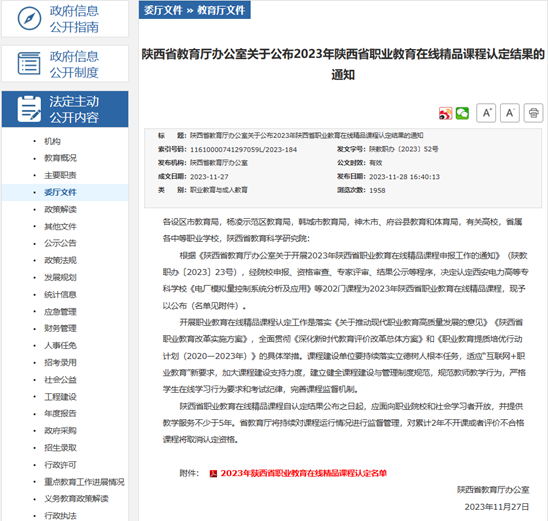Screen dimensions: 548x521
Task: Select 法定主动公开内容 section header
Action: point(65,109)
